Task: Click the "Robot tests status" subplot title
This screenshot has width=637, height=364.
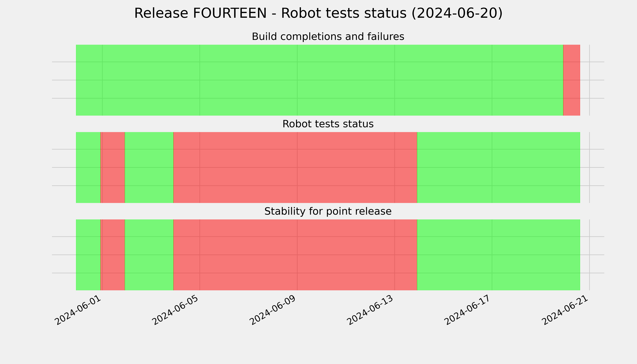Action: click(x=328, y=124)
